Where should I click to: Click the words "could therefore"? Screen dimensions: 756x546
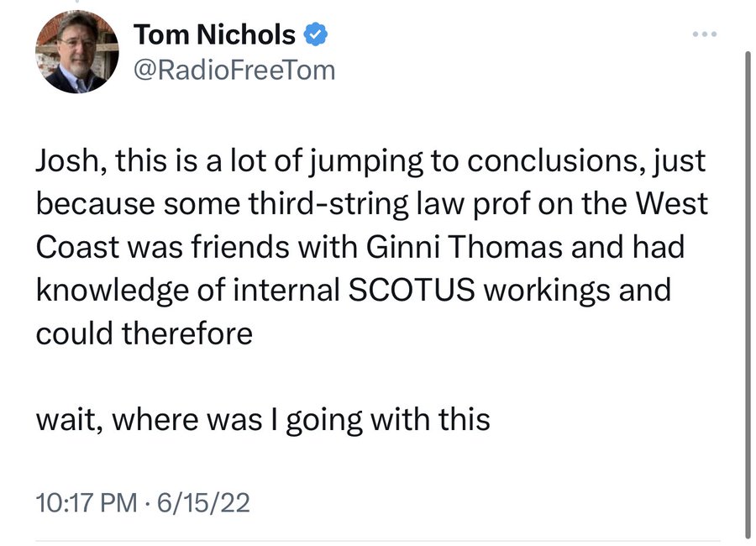click(144, 333)
